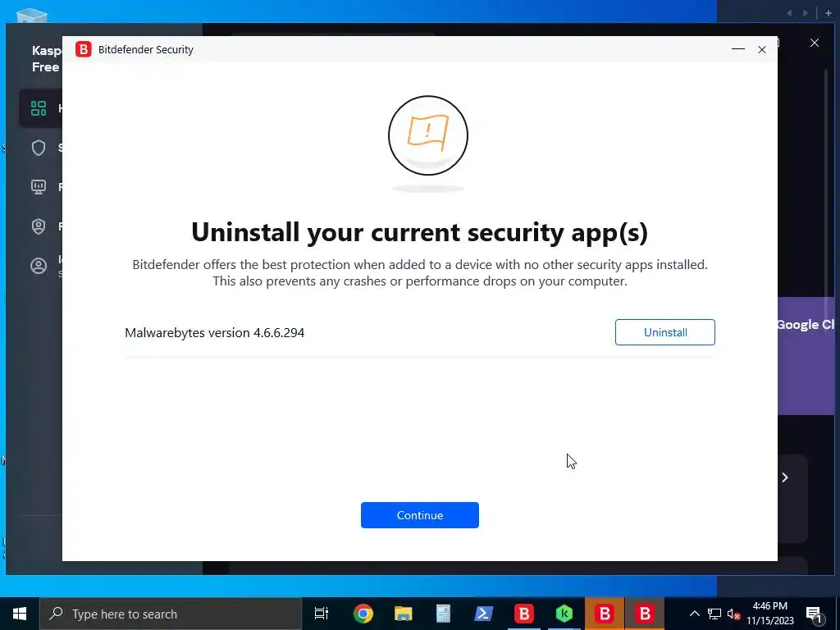The height and width of the screenshot is (630, 840).
Task: Click the muted volume tray icon
Action: click(733, 614)
